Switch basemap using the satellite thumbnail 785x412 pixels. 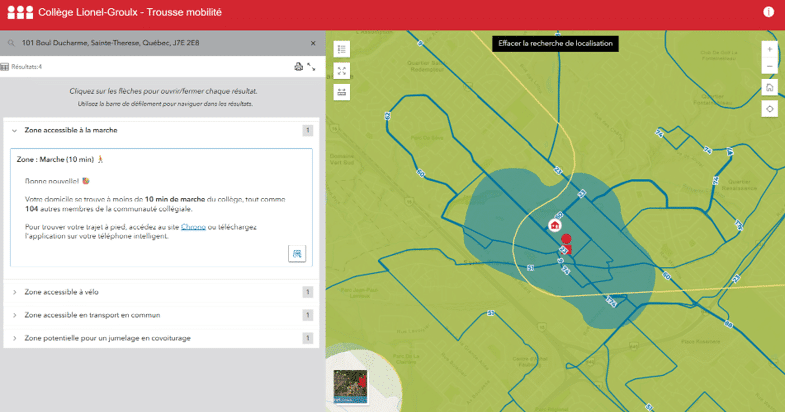[350, 386]
